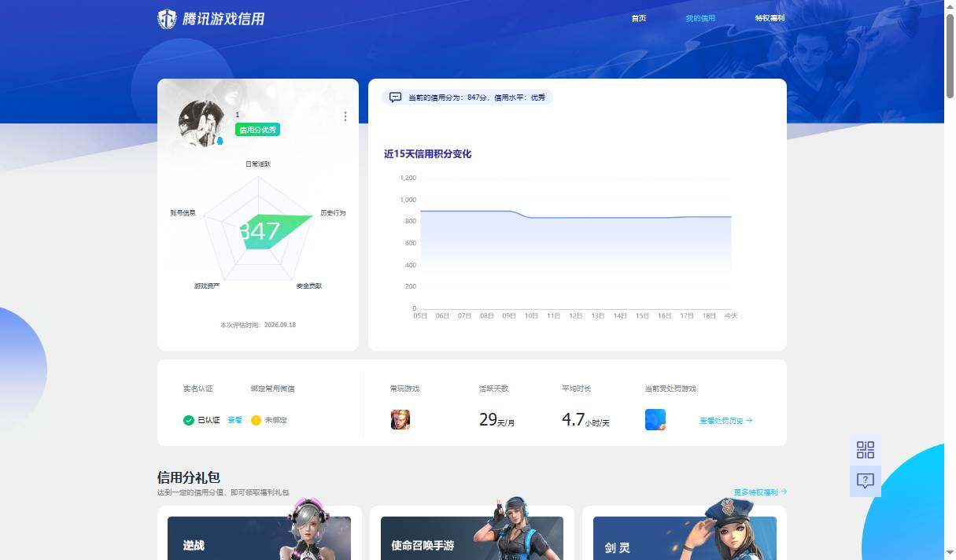Image resolution: width=956 pixels, height=560 pixels.
Task: Click the green 信用分优秀 badge
Action: pos(257,130)
